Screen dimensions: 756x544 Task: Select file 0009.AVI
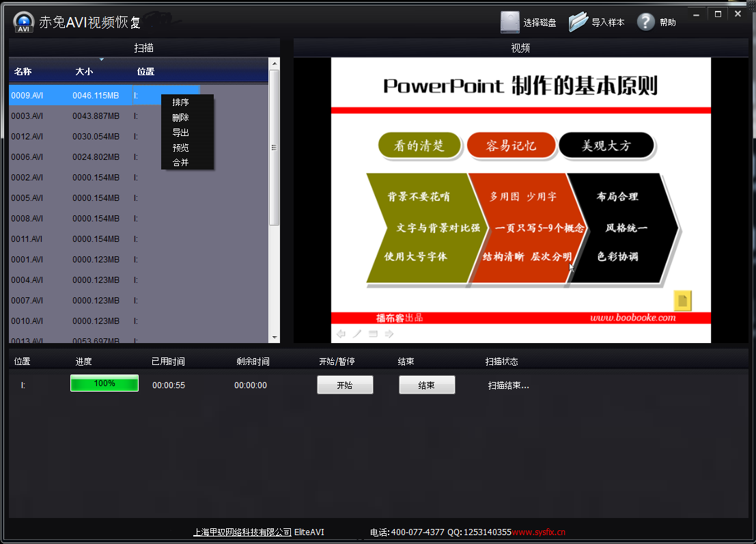[x=27, y=96]
